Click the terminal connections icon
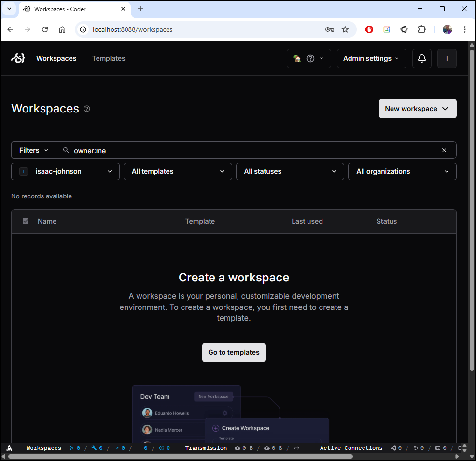 pyautogui.click(x=438, y=448)
